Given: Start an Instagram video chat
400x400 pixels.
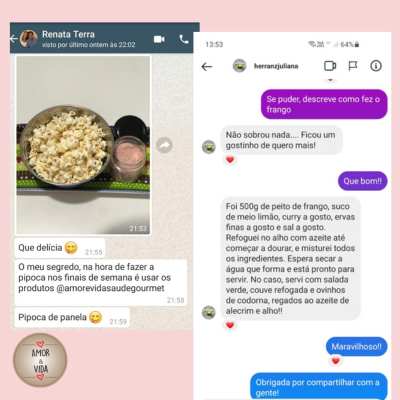Looking at the screenshot, I should click(330, 66).
